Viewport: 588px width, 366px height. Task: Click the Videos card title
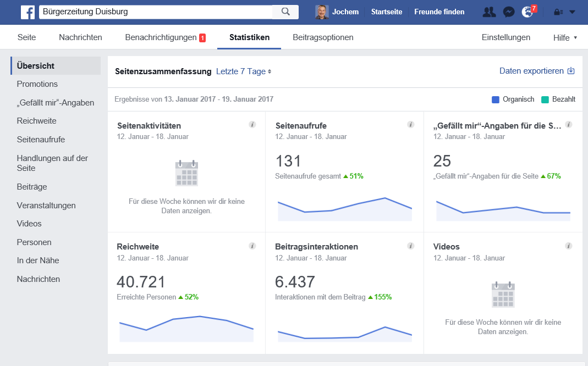[446, 247]
